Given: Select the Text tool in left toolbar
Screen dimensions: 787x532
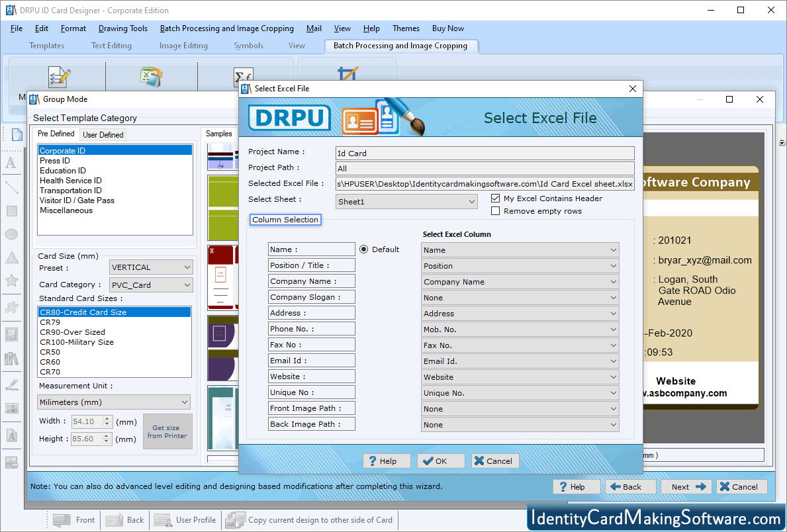Looking at the screenshot, I should click(11, 163).
